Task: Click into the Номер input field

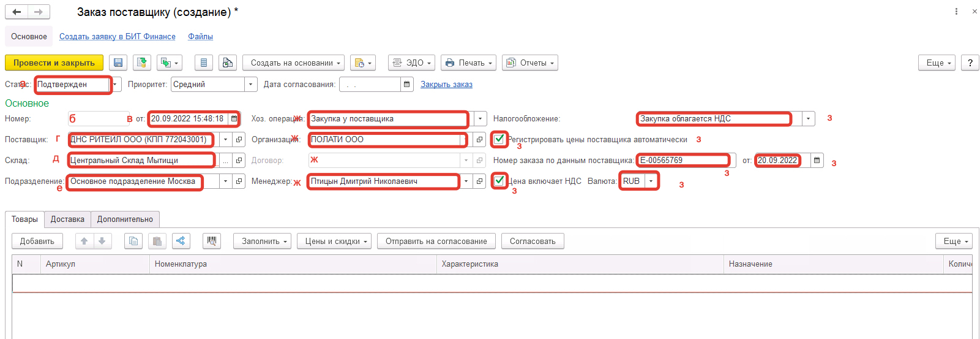Action: click(99, 119)
